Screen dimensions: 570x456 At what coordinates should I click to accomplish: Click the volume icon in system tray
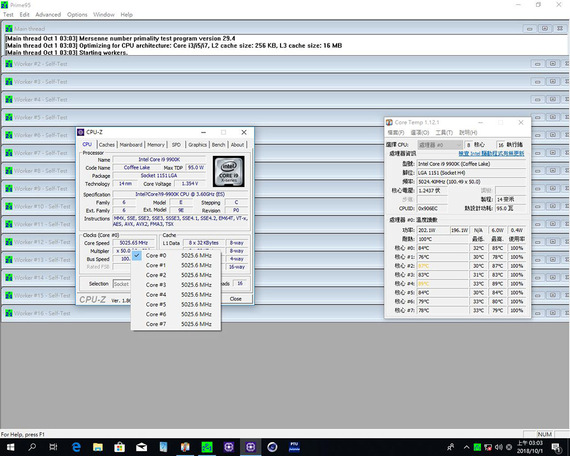499,447
